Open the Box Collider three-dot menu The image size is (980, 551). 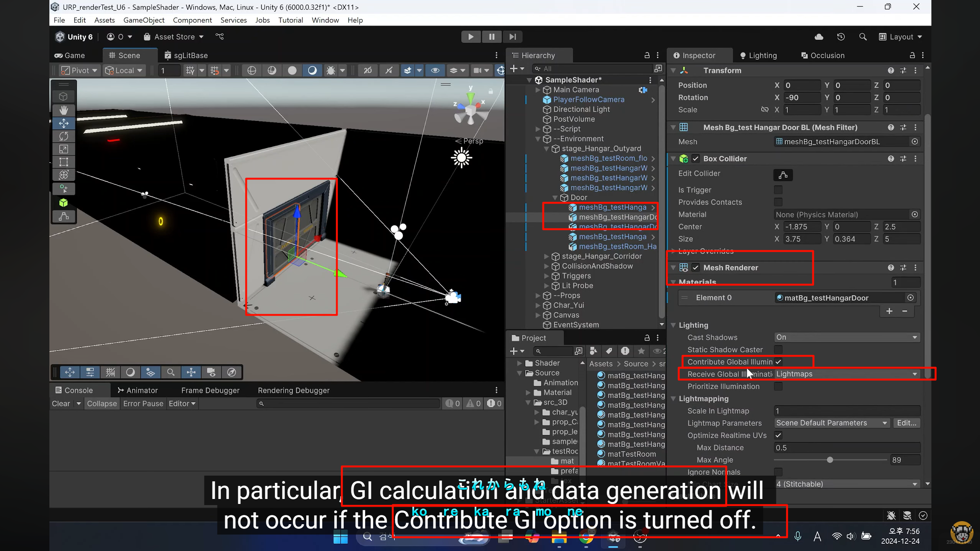[x=915, y=158]
